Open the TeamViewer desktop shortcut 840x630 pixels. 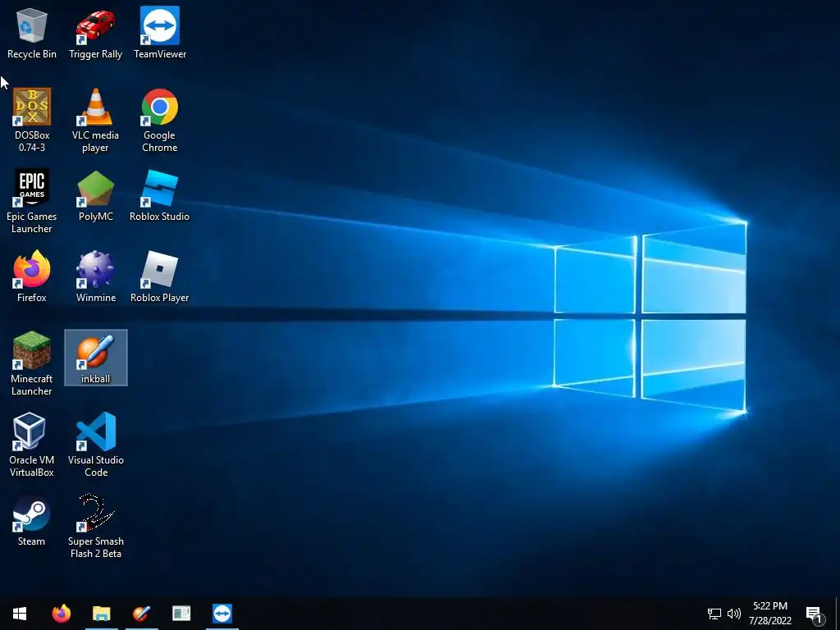coord(160,33)
